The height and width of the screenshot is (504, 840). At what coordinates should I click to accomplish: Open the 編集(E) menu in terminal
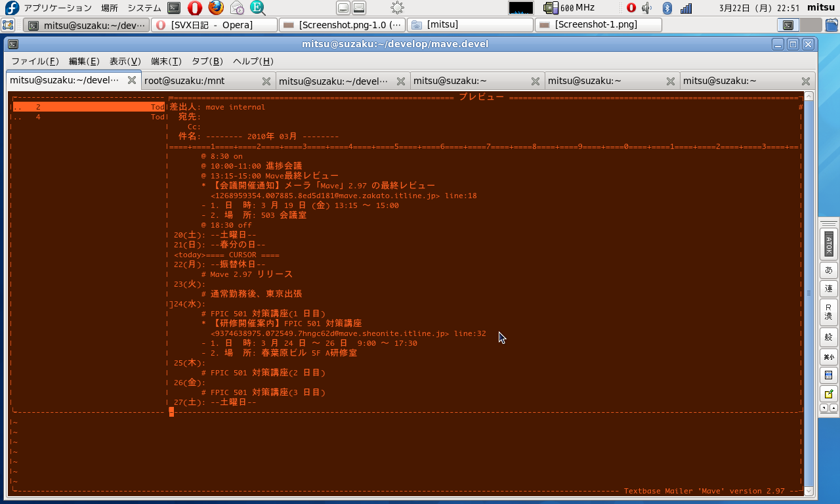(84, 61)
